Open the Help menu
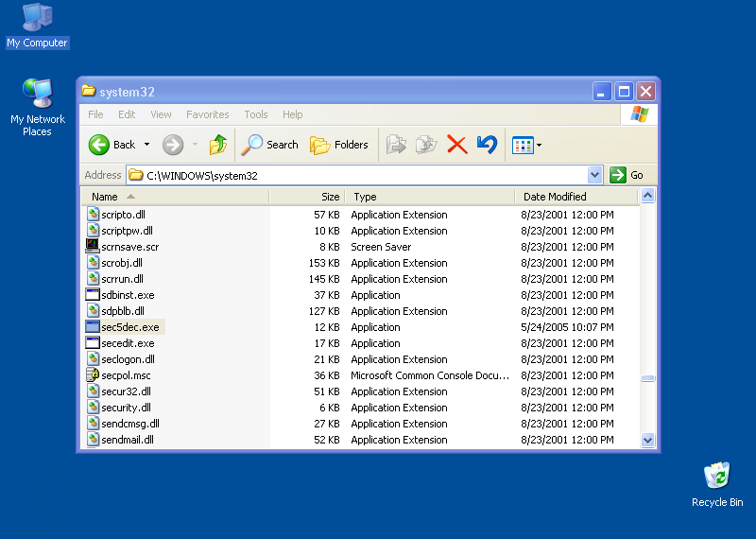This screenshot has height=539, width=756. coord(293,114)
